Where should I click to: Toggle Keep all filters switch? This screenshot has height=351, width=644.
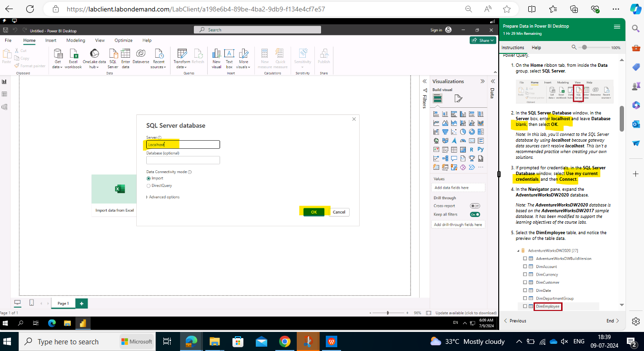click(475, 215)
